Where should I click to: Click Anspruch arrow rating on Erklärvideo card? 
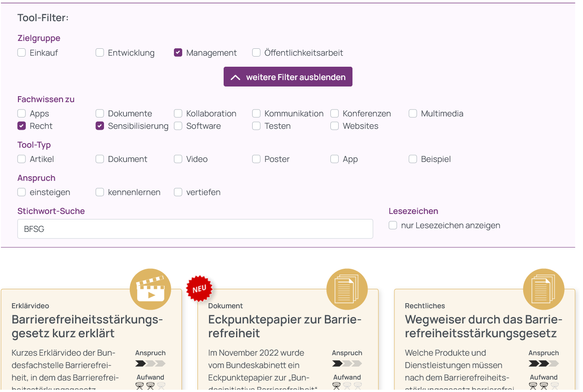150,363
